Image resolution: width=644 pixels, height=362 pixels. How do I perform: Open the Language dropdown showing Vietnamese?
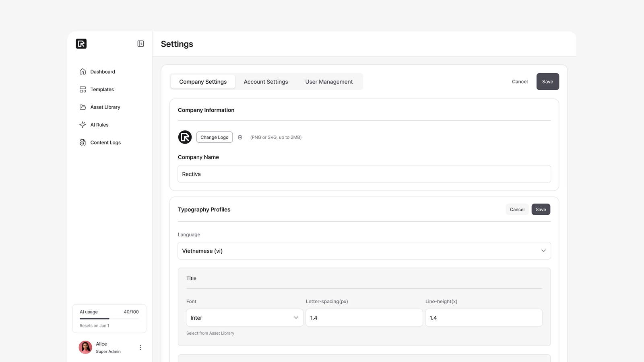coord(364,251)
